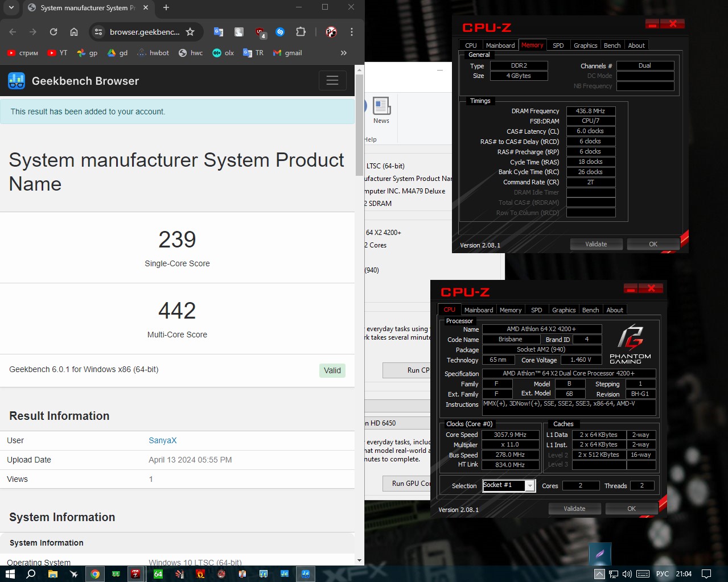Select About tab in lower CPU-Z window

[615, 310]
